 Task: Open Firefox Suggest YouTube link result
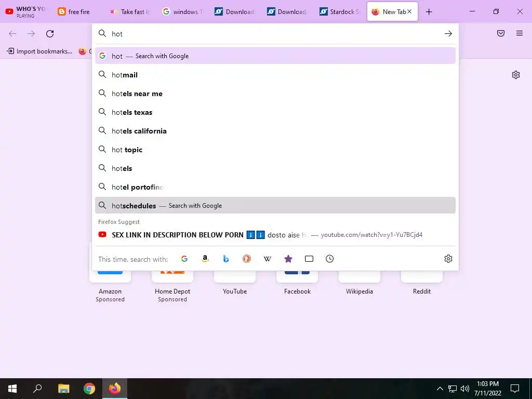point(275,235)
